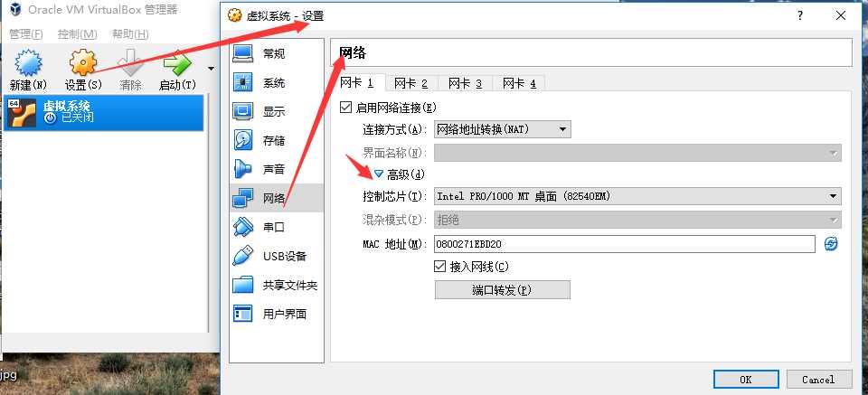Select the 共享文件夹 shared folders category icon
The width and height of the screenshot is (868, 395).
click(242, 286)
